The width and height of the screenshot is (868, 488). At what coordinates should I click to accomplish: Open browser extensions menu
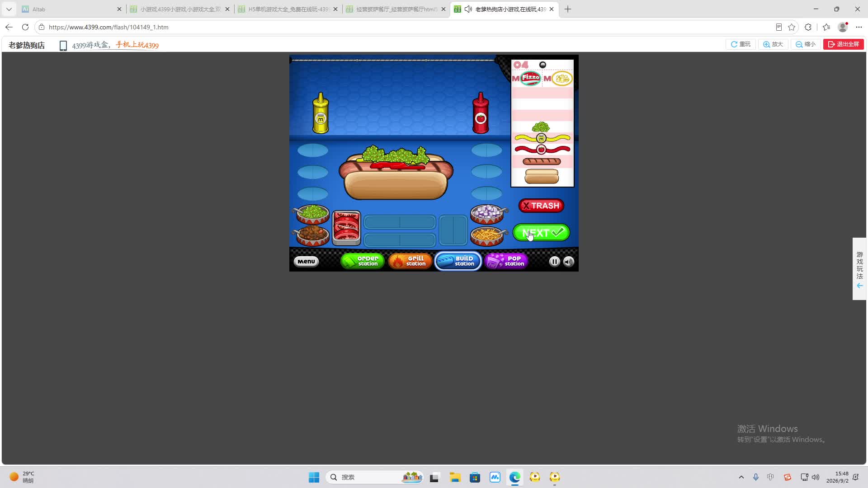click(x=808, y=27)
